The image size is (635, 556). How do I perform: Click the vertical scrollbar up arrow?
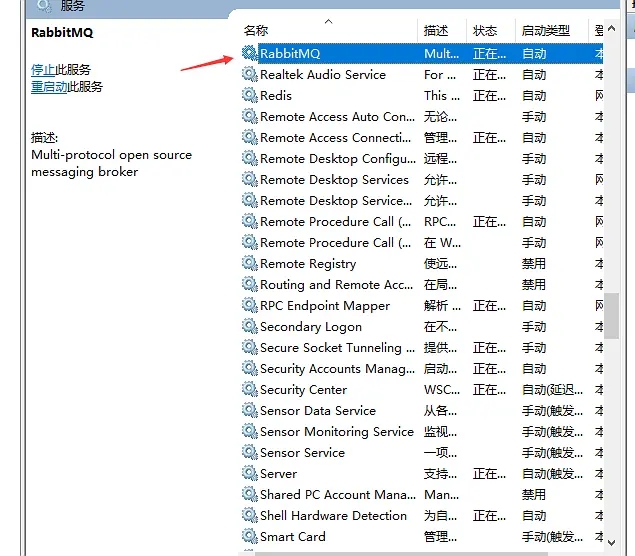(x=612, y=28)
